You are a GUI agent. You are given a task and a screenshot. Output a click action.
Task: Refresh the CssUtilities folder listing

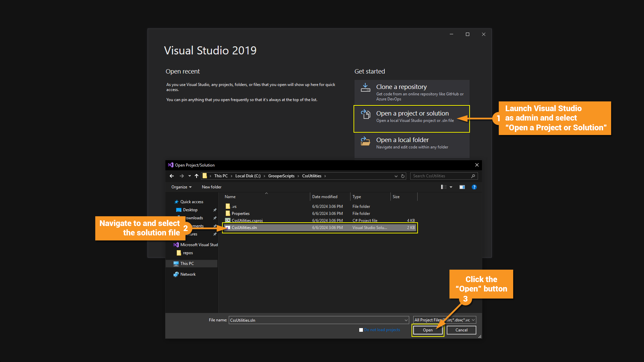(x=403, y=176)
